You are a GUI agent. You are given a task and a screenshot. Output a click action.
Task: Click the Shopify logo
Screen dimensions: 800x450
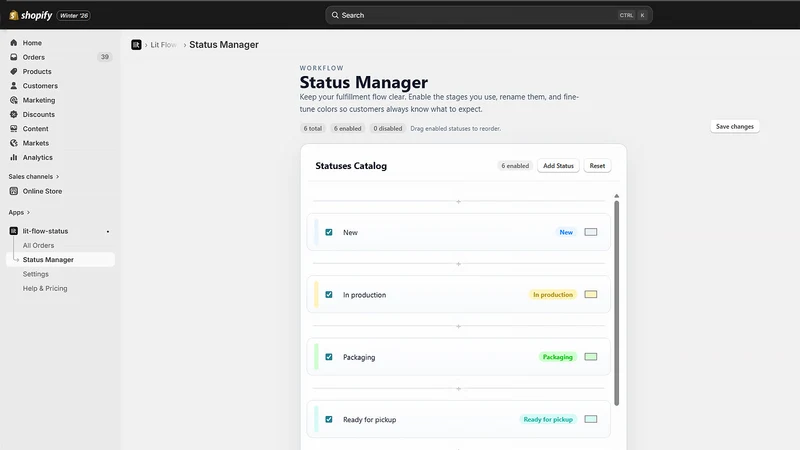[x=31, y=15]
